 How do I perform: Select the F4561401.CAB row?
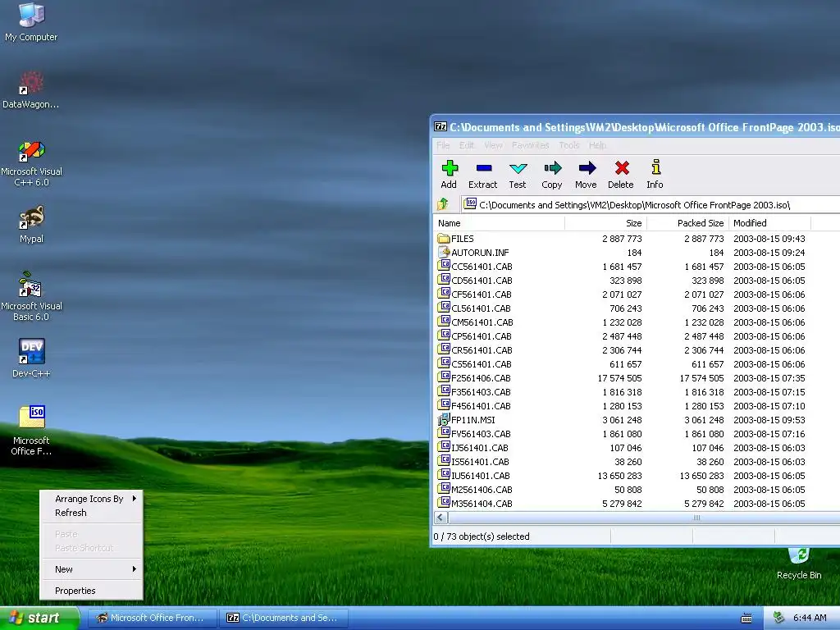click(637, 405)
